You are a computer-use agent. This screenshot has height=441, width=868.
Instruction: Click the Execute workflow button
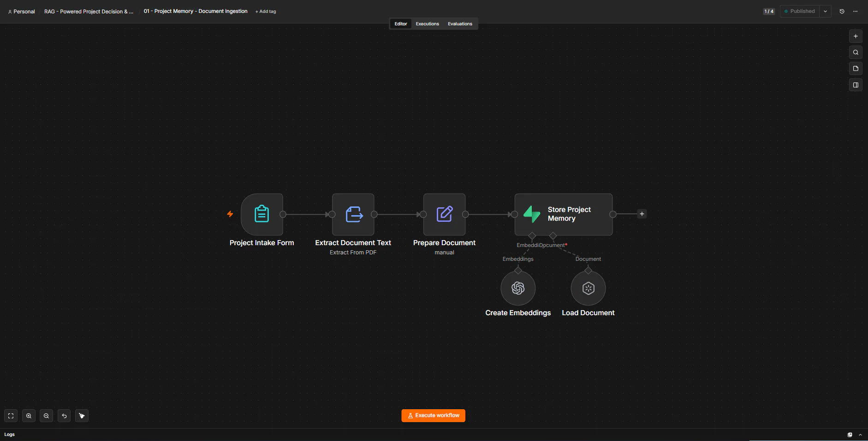(x=433, y=416)
